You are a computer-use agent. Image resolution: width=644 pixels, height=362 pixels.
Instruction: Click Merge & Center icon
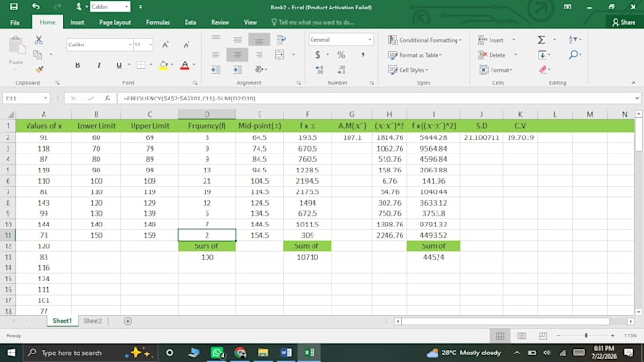pyautogui.click(x=279, y=55)
